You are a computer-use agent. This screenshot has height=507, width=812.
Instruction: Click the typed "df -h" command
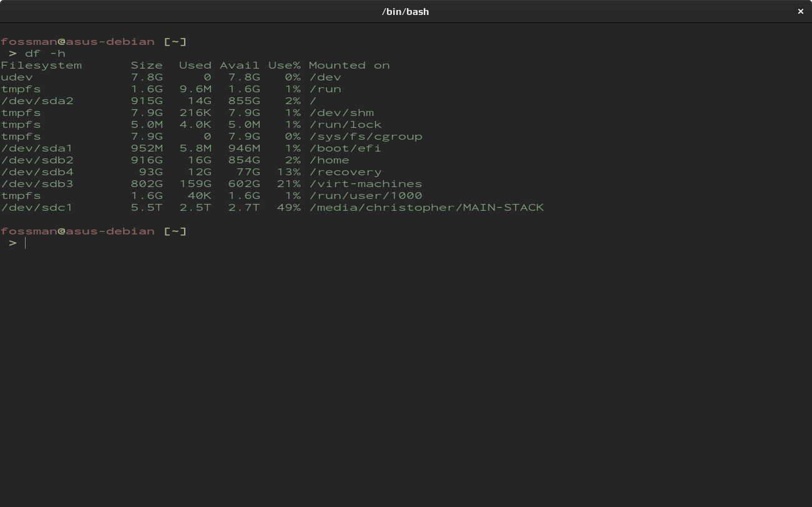coord(45,54)
